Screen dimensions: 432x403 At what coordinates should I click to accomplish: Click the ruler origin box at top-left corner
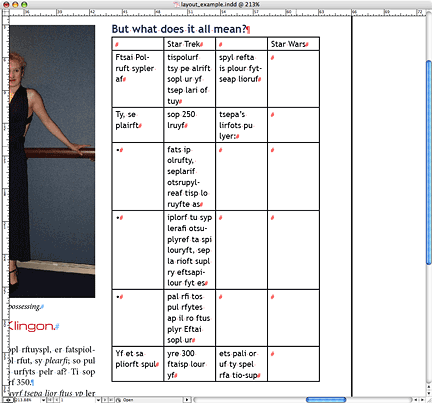coord(5,13)
